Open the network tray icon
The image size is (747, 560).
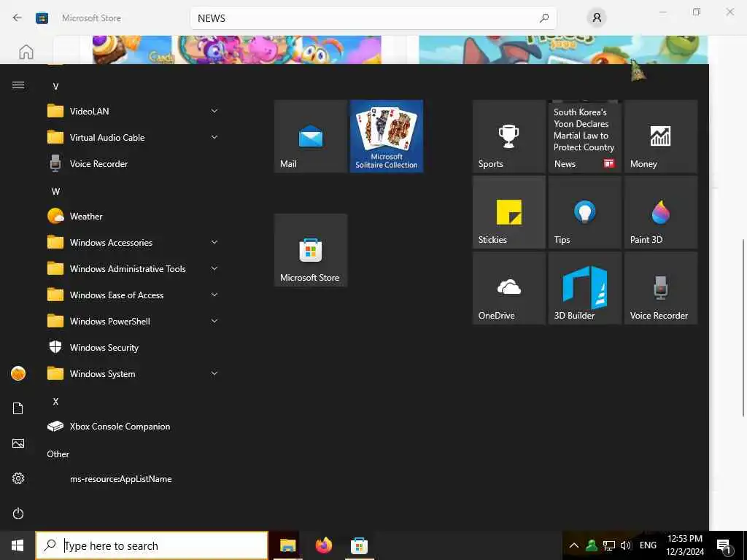click(609, 545)
